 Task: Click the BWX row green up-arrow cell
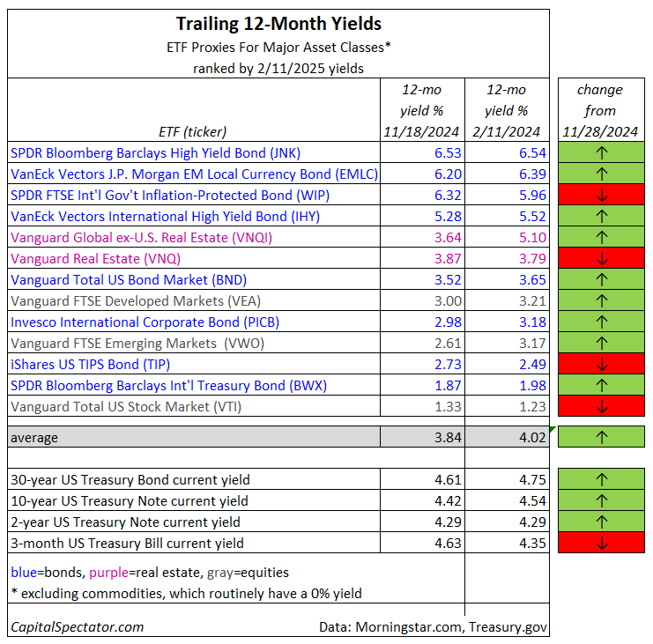[601, 386]
